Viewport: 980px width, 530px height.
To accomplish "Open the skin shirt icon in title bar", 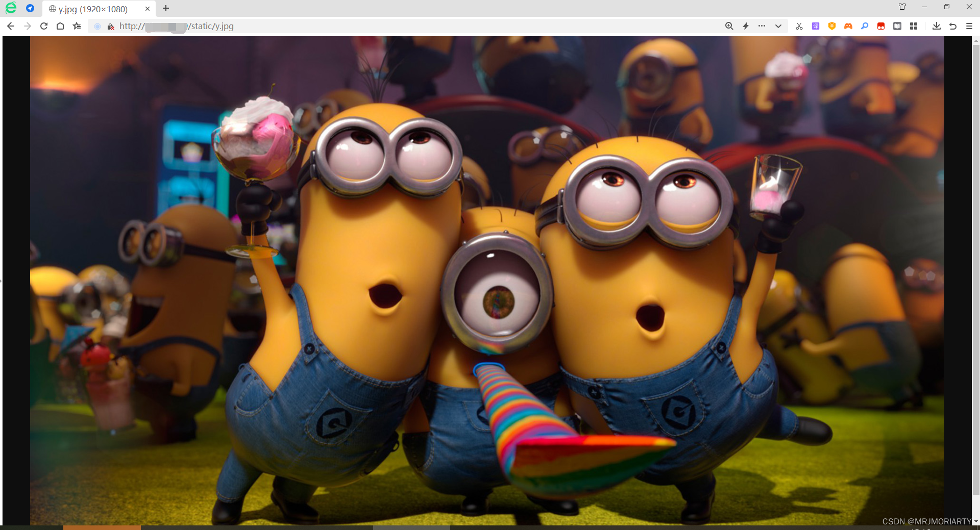I will coord(902,7).
